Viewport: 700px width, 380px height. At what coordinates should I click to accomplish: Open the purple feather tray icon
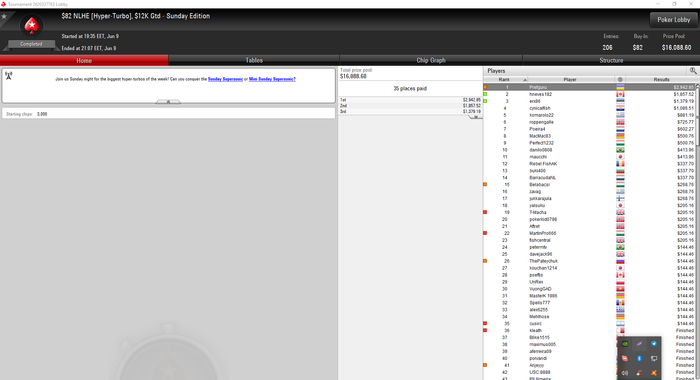tap(639, 344)
